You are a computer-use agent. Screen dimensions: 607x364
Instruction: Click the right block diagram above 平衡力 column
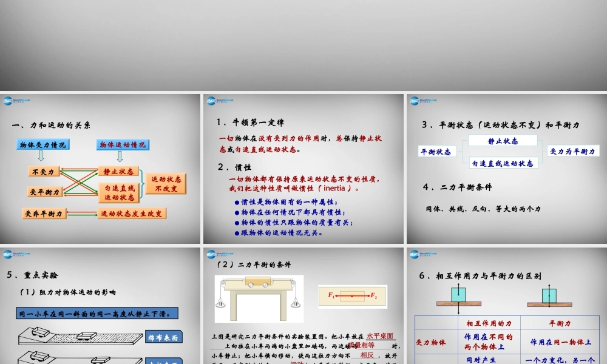[x=550, y=296]
